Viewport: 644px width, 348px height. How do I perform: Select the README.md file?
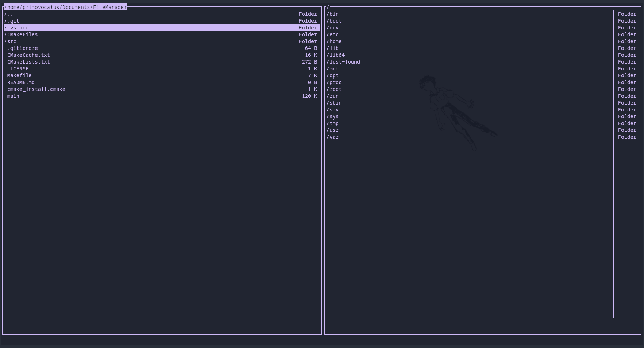pos(21,82)
